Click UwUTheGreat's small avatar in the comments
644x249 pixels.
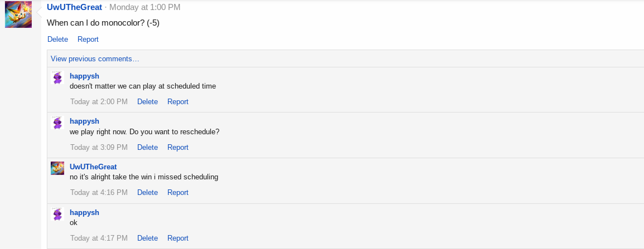[57, 168]
